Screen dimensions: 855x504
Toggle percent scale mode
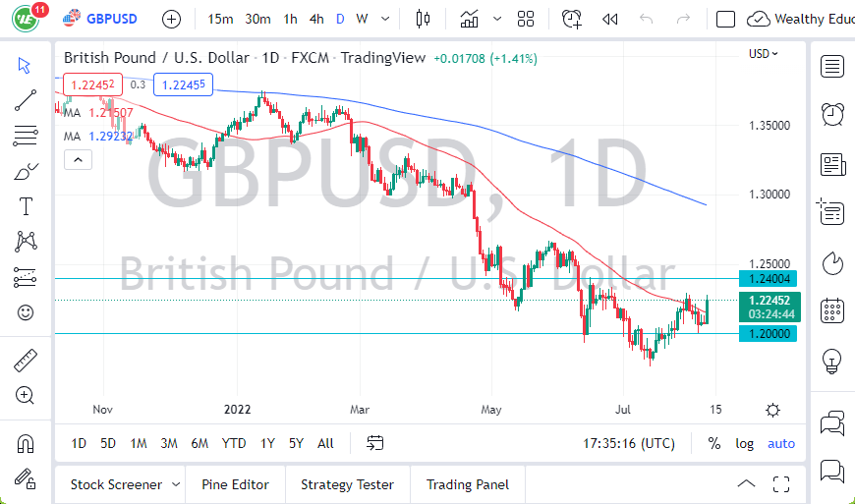pos(713,443)
